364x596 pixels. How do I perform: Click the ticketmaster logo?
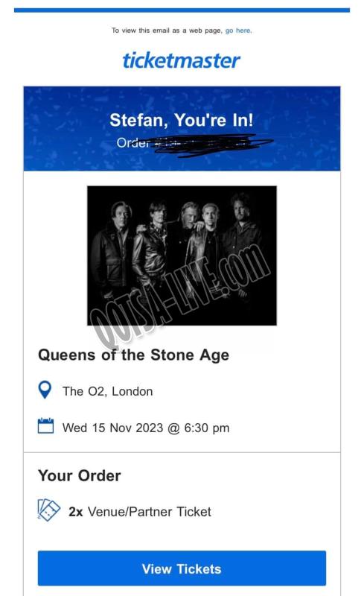coord(181,60)
